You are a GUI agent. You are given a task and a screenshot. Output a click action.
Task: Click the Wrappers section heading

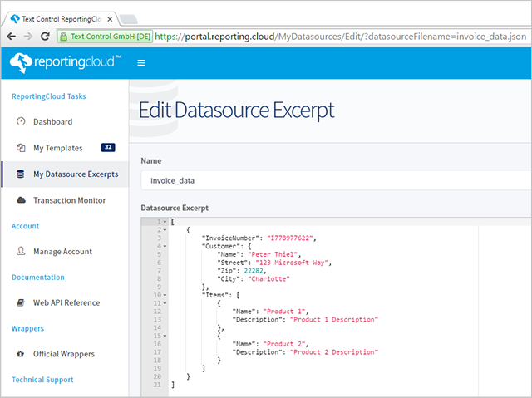(27, 328)
